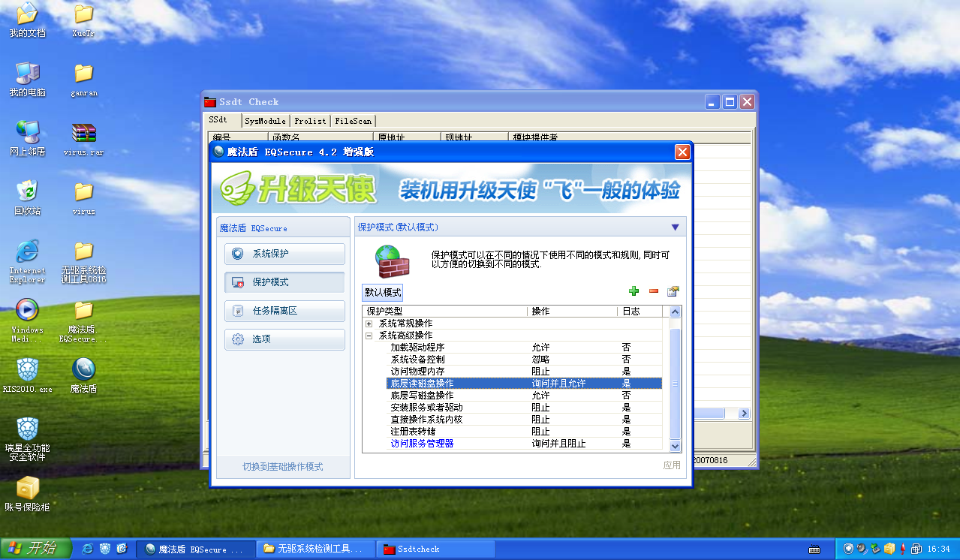Image resolution: width=960 pixels, height=560 pixels.
Task: Select the 注册表转储 rule row
Action: tap(524, 432)
